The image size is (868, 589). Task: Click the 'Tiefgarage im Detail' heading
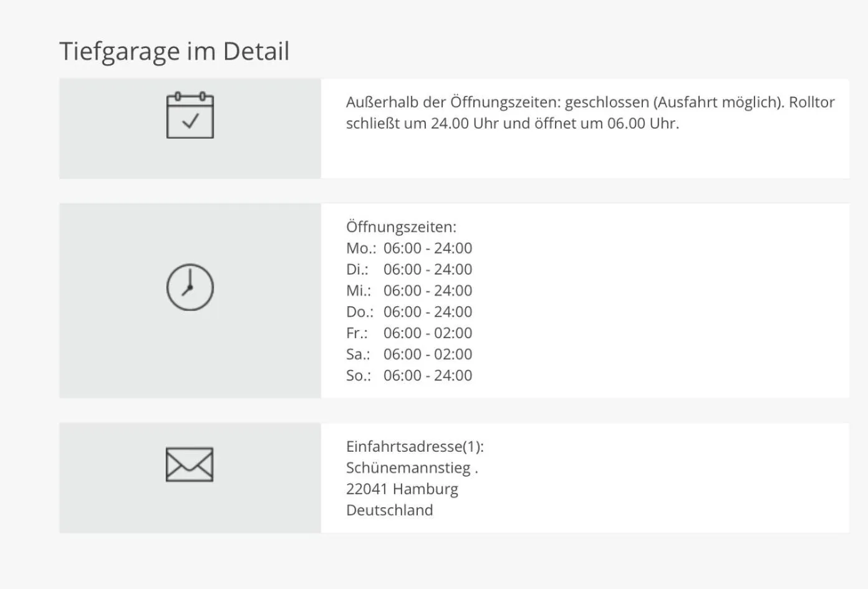pyautogui.click(x=174, y=51)
